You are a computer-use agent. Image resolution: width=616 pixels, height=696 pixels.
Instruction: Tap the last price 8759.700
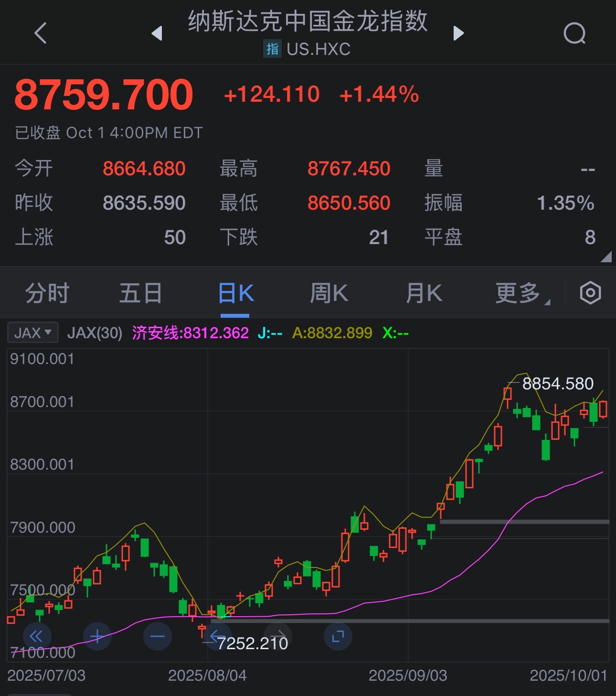pyautogui.click(x=104, y=94)
